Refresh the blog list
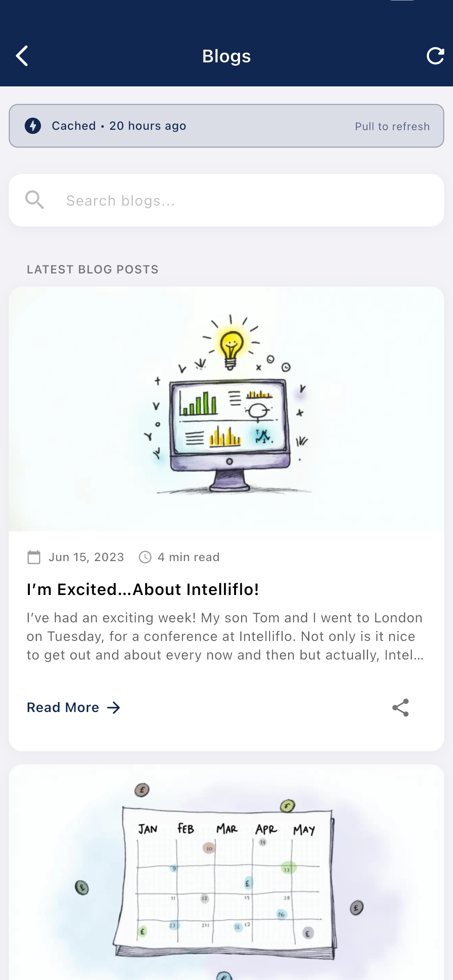Image resolution: width=453 pixels, height=980 pixels. click(x=435, y=55)
